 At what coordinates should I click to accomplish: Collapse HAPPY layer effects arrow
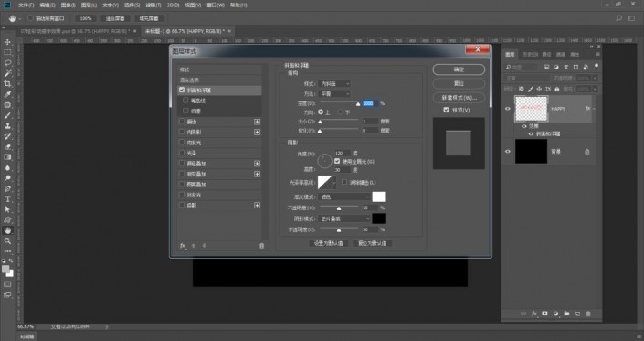(x=594, y=109)
